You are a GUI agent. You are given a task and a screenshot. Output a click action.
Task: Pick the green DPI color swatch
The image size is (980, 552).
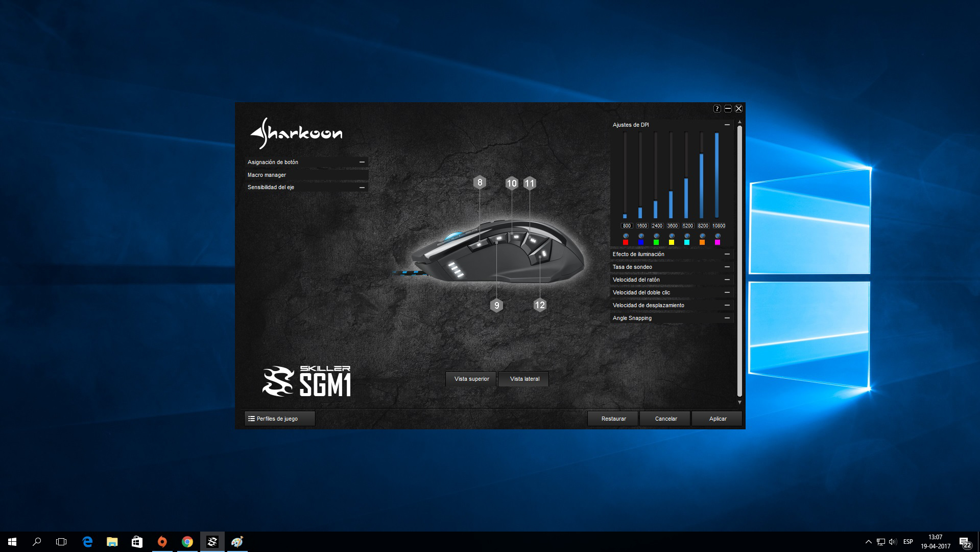pos(656,242)
